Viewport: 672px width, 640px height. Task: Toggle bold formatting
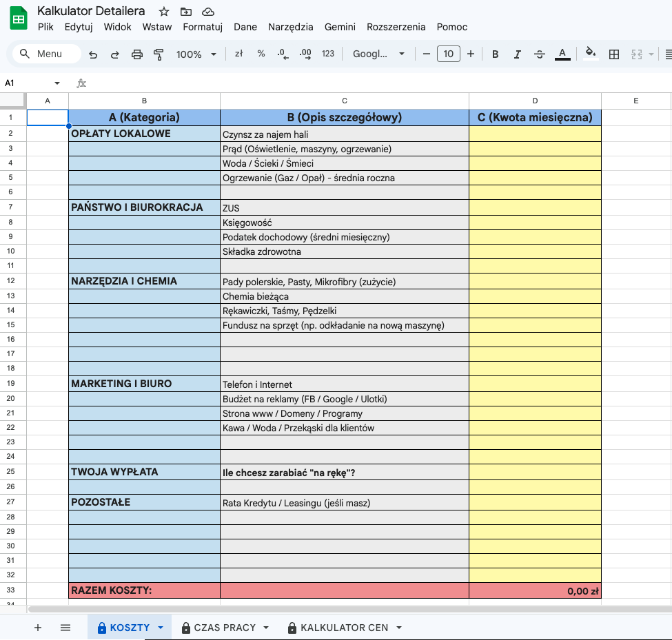pyautogui.click(x=495, y=54)
